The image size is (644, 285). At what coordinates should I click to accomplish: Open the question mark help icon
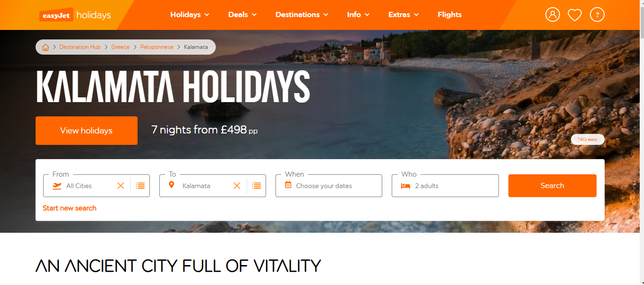tap(597, 15)
